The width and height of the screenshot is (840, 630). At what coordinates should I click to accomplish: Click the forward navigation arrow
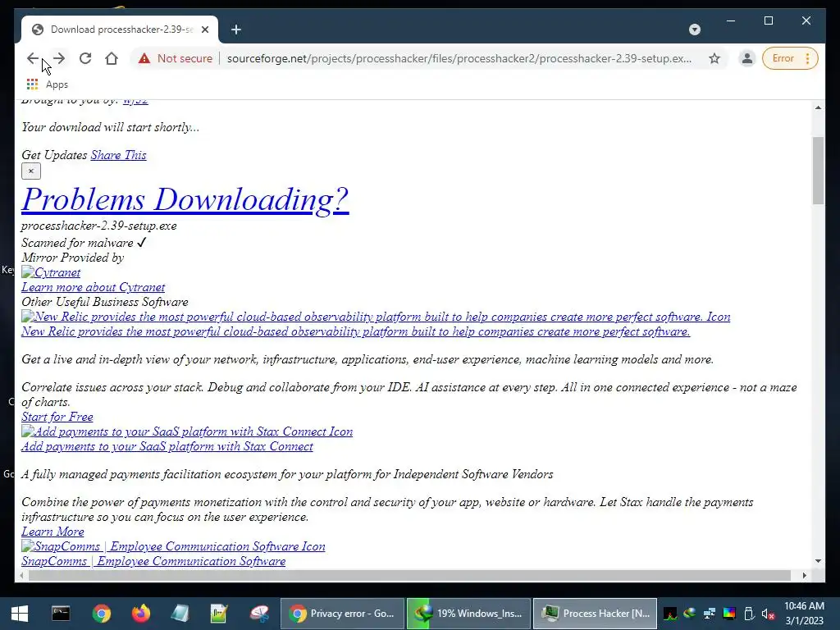point(59,58)
